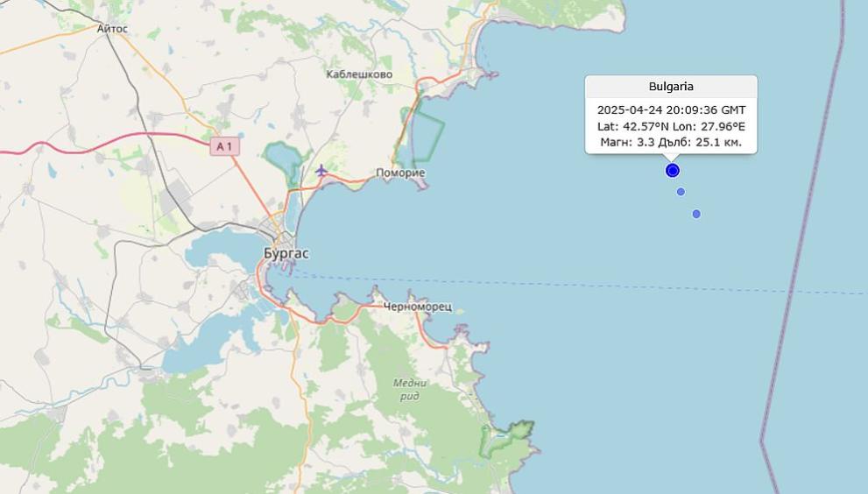
Task: Click the 2025-04-24 20:09:36 GMT timestamp
Action: click(x=671, y=109)
